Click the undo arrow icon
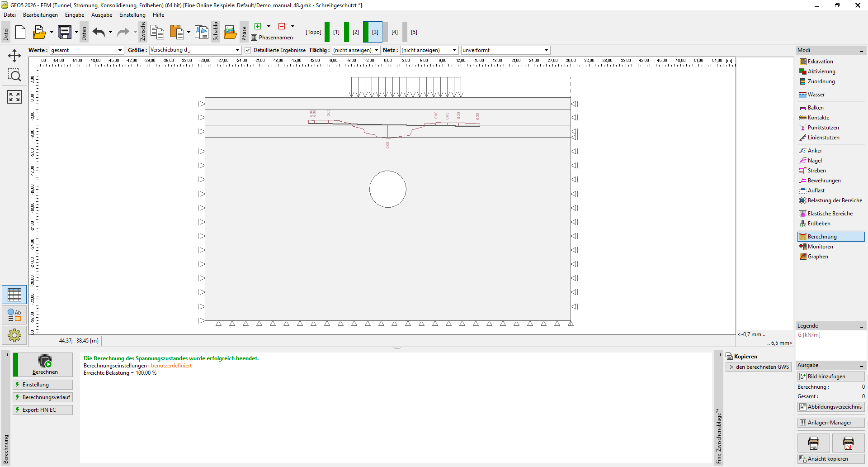The height and width of the screenshot is (467, 868). (99, 32)
